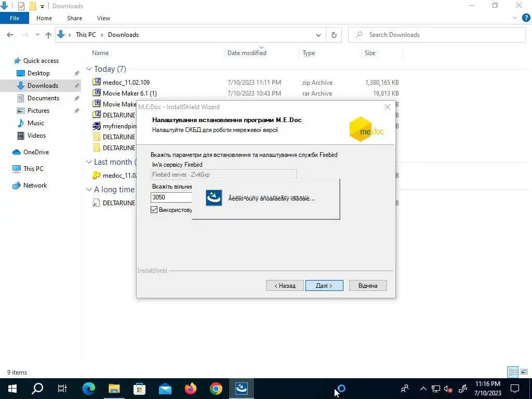Screen dimensions: 532x399
Task: Select OneDrive in the navigation pane
Action: pyautogui.click(x=36, y=152)
